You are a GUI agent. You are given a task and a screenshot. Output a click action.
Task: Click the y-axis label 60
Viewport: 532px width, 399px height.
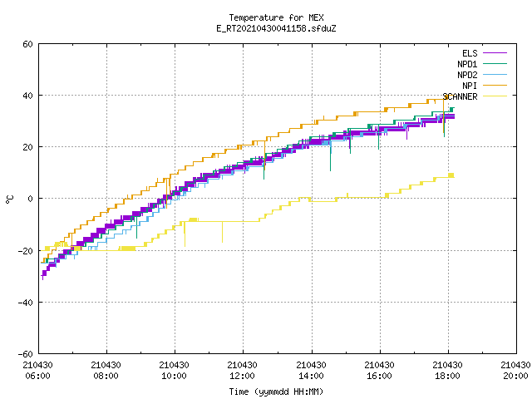click(x=27, y=44)
